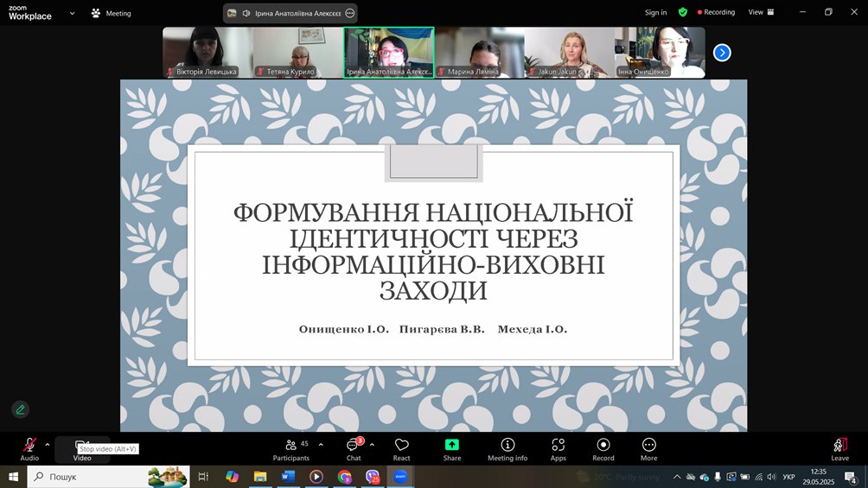Click the shared slide title text
The width and height of the screenshot is (868, 488).
(433, 251)
